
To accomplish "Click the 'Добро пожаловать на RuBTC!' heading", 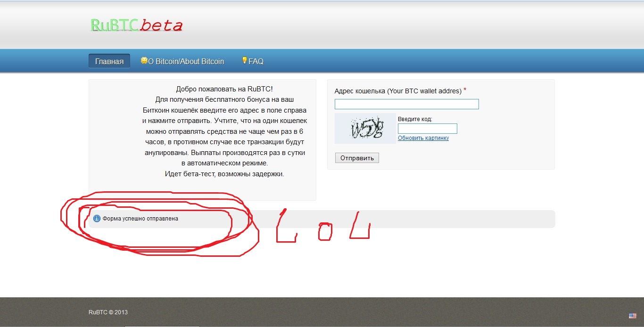I will 224,89.
